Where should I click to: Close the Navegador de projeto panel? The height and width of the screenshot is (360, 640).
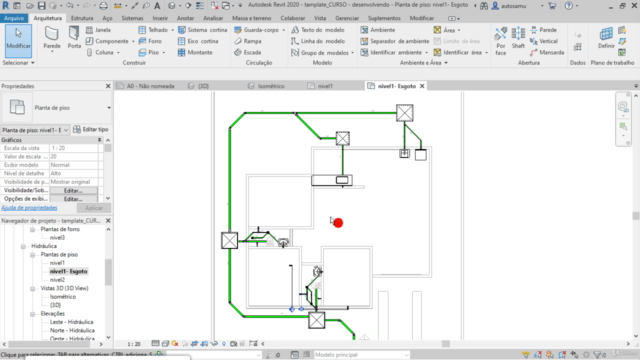pos(108,220)
